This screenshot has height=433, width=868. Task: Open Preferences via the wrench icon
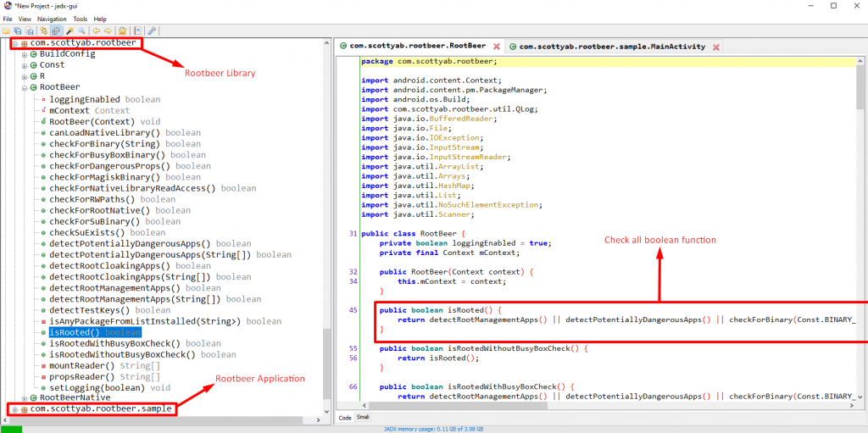[x=152, y=31]
